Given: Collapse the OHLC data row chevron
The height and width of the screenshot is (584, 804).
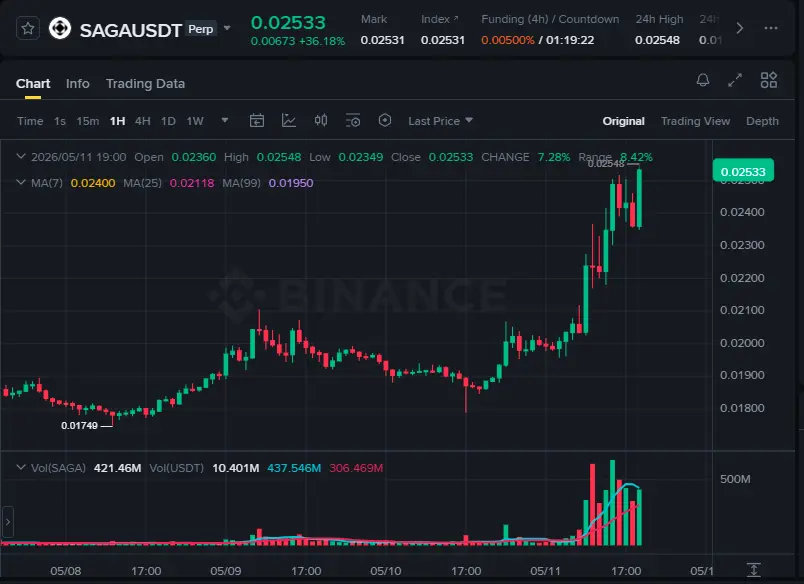Looking at the screenshot, I should pyautogui.click(x=21, y=156).
